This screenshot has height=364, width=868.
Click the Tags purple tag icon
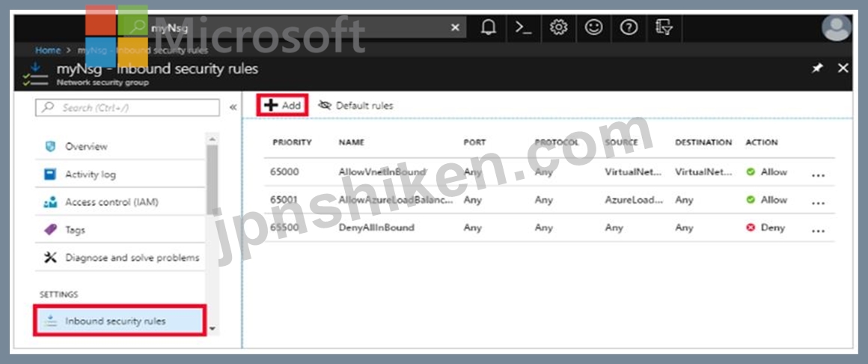50,229
